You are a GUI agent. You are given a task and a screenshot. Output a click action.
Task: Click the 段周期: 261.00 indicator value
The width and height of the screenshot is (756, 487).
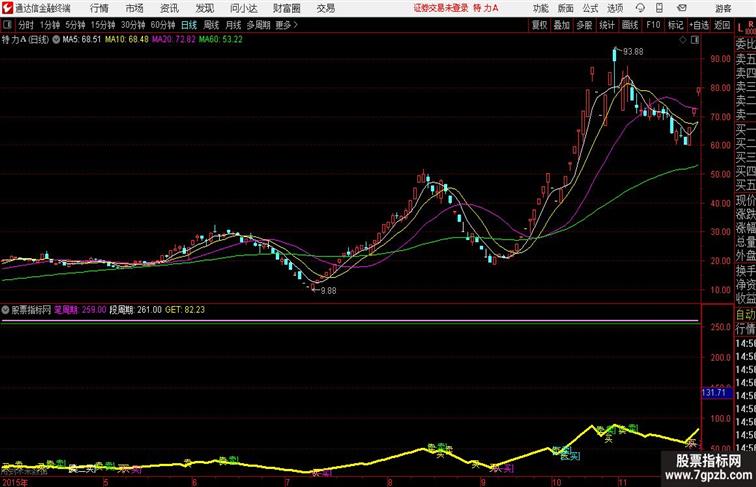point(135,310)
